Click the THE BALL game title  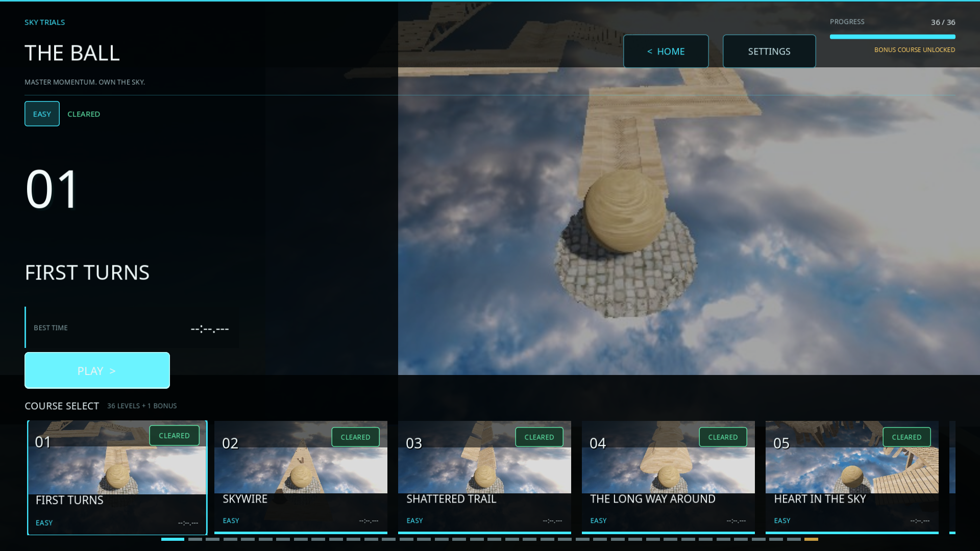(x=72, y=53)
